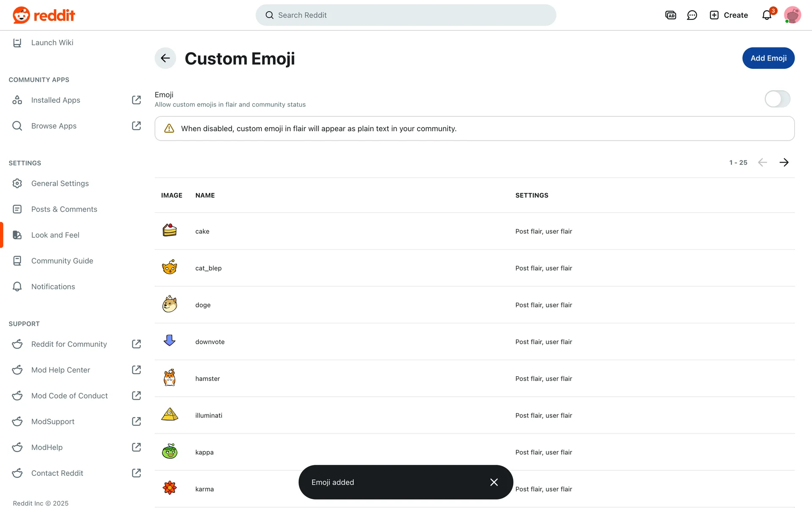812x508 pixels.
Task: Open the notifications bell icon
Action: click(767, 15)
